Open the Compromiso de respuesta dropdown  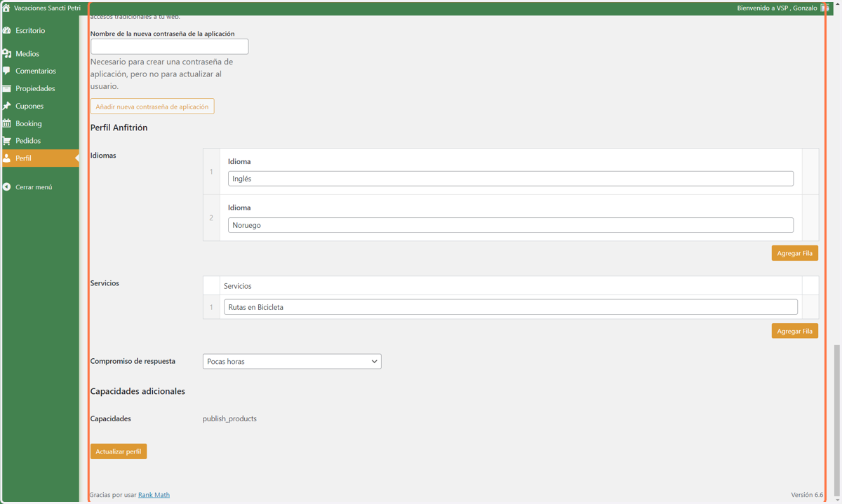click(x=292, y=362)
